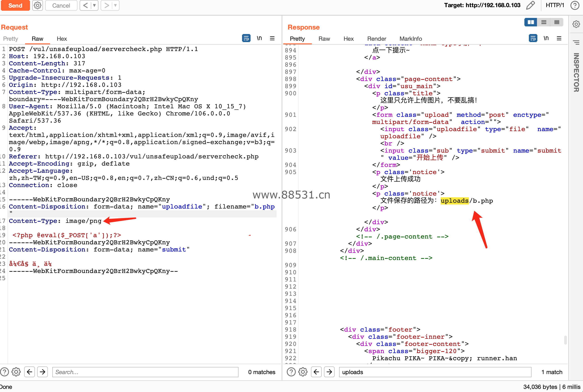
Task: Edit target with the pencil icon
Action: (x=530, y=6)
